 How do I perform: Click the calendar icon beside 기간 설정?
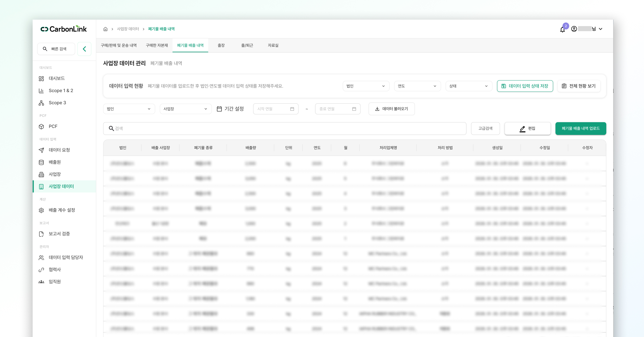click(x=219, y=109)
